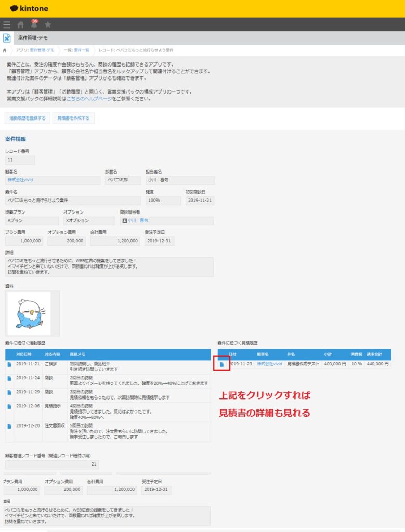Image resolution: width=405 pixels, height=532 pixels.
Task: Click the breadcrumb home icon
Action: pos(5,50)
